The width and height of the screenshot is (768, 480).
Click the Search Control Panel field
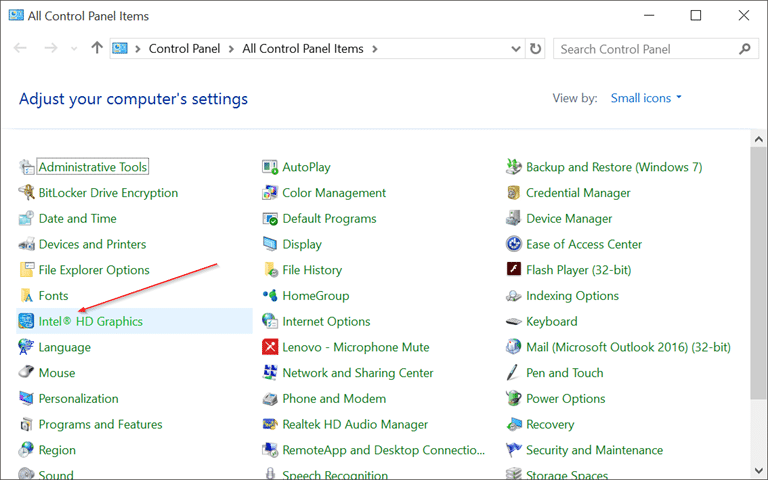click(655, 48)
